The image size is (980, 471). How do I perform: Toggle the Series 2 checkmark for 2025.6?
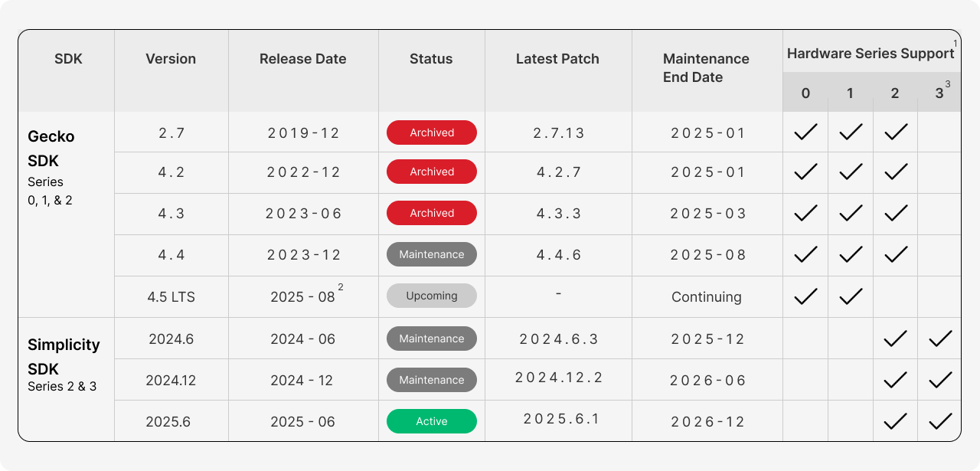(894, 420)
